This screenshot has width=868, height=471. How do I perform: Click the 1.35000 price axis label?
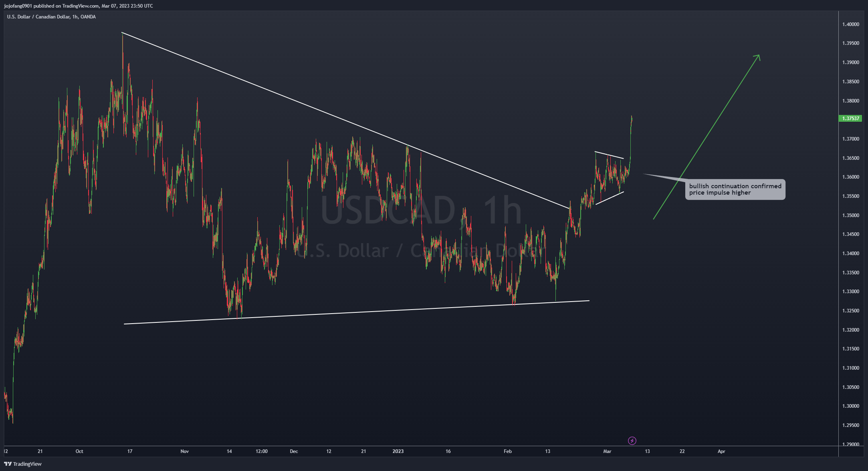tap(850, 215)
